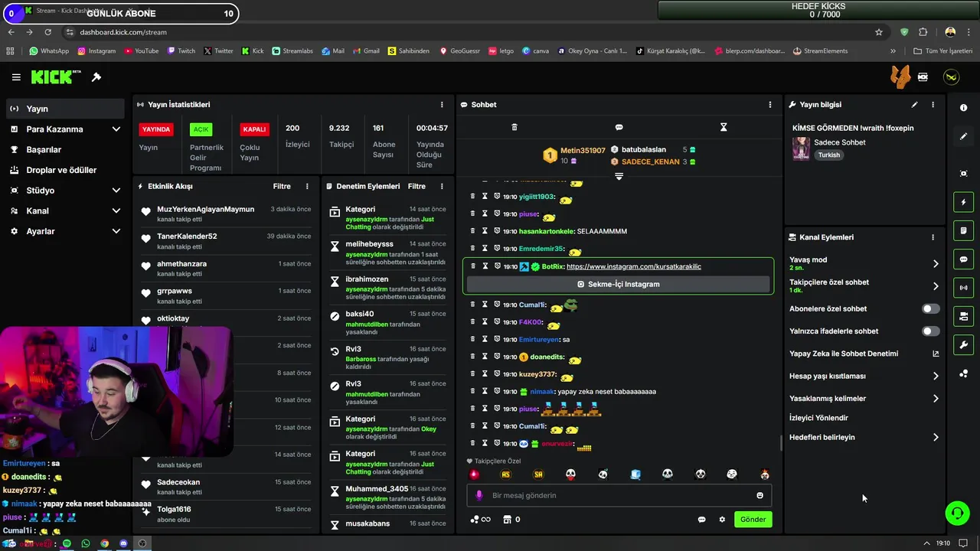Click Filtre in Denetim Eylemleri panel
Screen dimensions: 980x551
pos(416,186)
